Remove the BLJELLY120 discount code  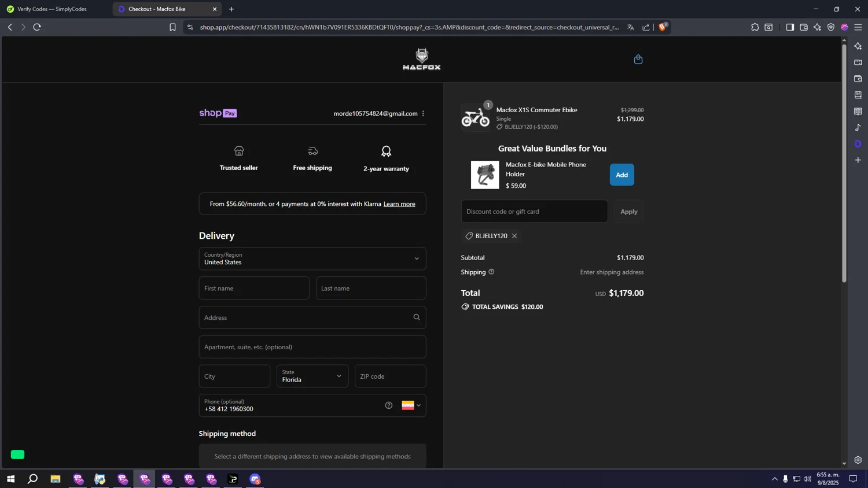point(514,236)
